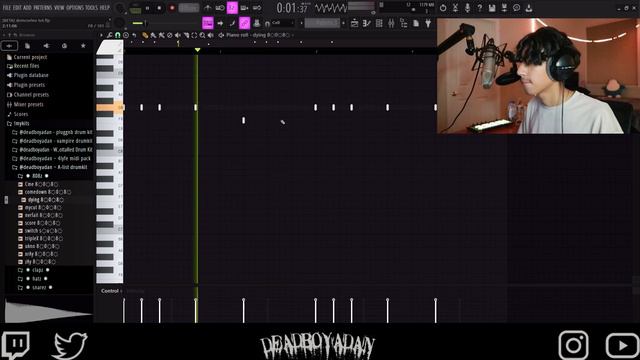
Task: Open the Piano roll view button
Action: [367, 23]
